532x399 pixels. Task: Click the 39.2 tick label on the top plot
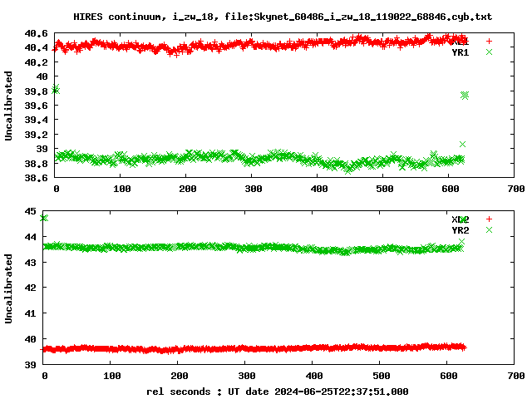click(x=36, y=135)
